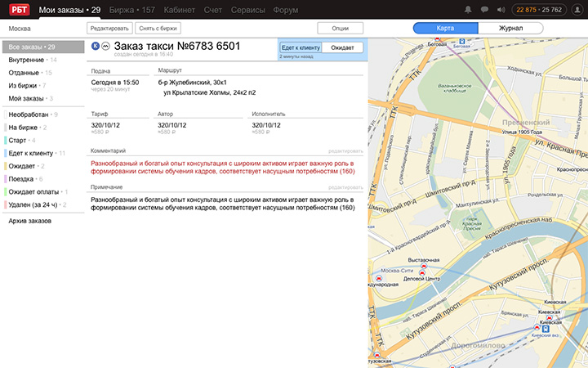Image resolution: width=588 pixels, height=368 pixels.
Task: Click the balance 22 875 · 25 762
Action: pos(539,10)
